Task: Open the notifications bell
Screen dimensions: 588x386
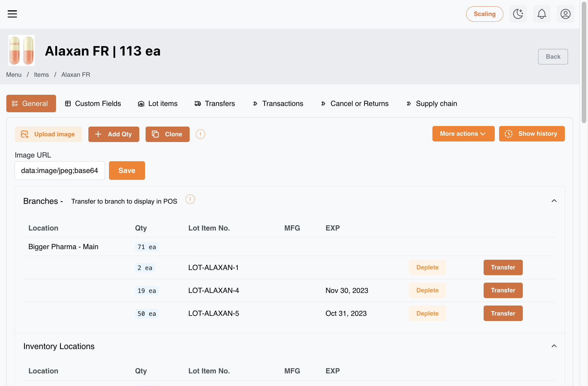Action: pos(542,14)
